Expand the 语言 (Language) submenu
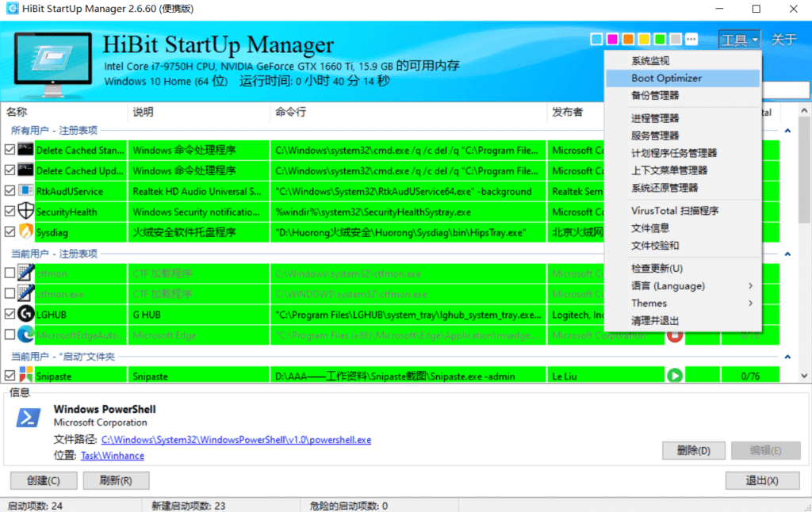This screenshot has height=512, width=812. click(x=683, y=286)
